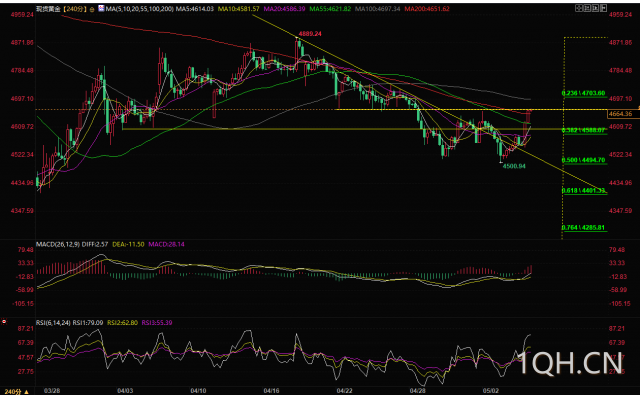Image resolution: width=640 pixels, height=400 pixels.
Task: Click the left price axis label 4784.48
Action: [x=22, y=70]
